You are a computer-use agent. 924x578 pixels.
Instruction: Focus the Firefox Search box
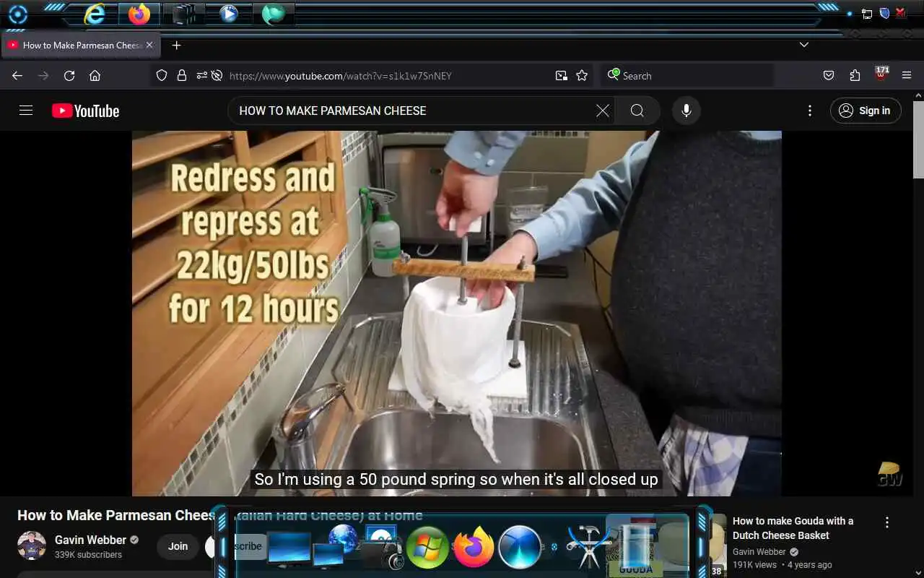tap(687, 76)
